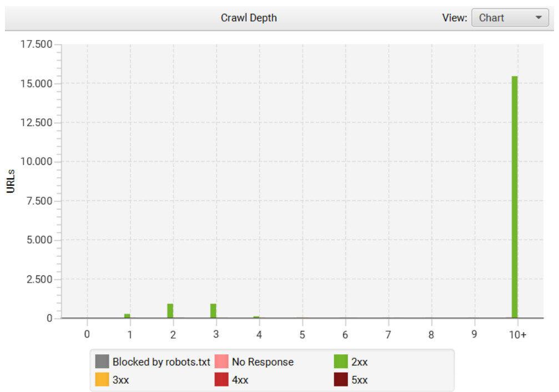The width and height of the screenshot is (559, 392).
Task: Click the 2xx legend text label
Action: pos(360,362)
